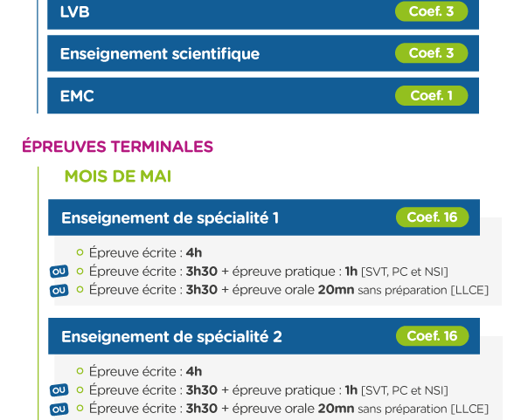
Task: Click second OU tag under spécialité 1
Action: (59, 291)
